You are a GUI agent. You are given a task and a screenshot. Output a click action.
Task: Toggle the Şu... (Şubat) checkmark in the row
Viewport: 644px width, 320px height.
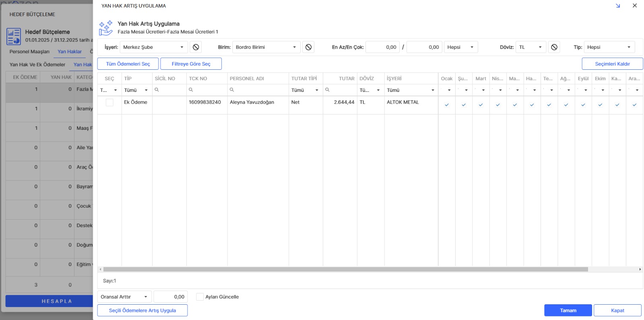(464, 105)
